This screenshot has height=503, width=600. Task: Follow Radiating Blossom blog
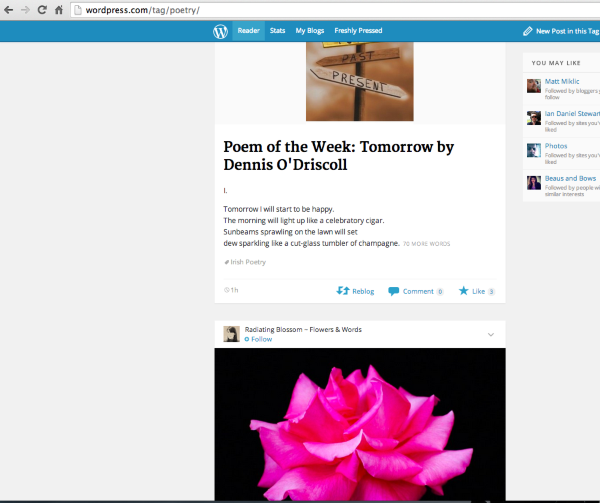point(258,339)
